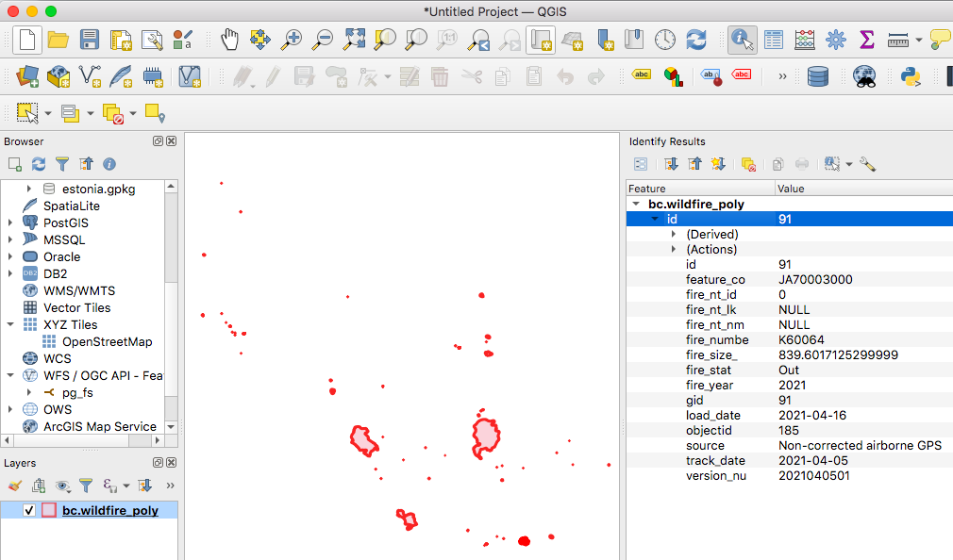
Task: Click the feature_co value JA70003000
Action: pyautogui.click(x=815, y=279)
